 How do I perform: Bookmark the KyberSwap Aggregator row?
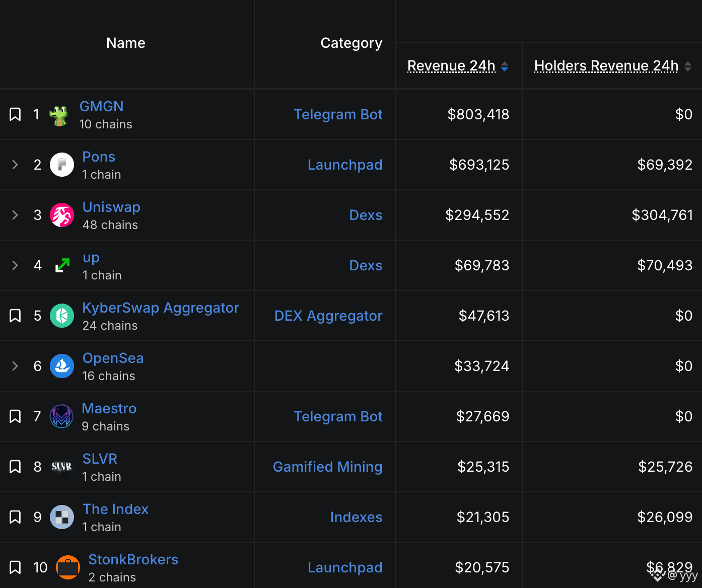[x=15, y=316]
